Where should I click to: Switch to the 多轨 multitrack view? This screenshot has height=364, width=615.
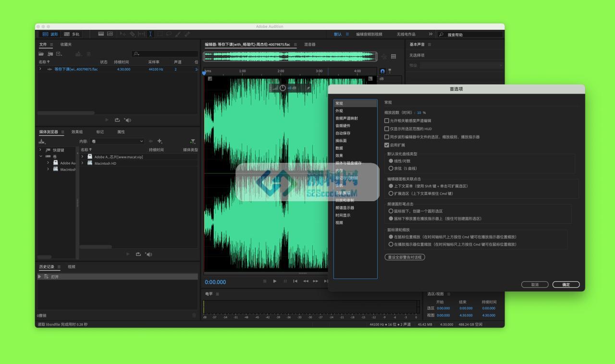point(72,34)
